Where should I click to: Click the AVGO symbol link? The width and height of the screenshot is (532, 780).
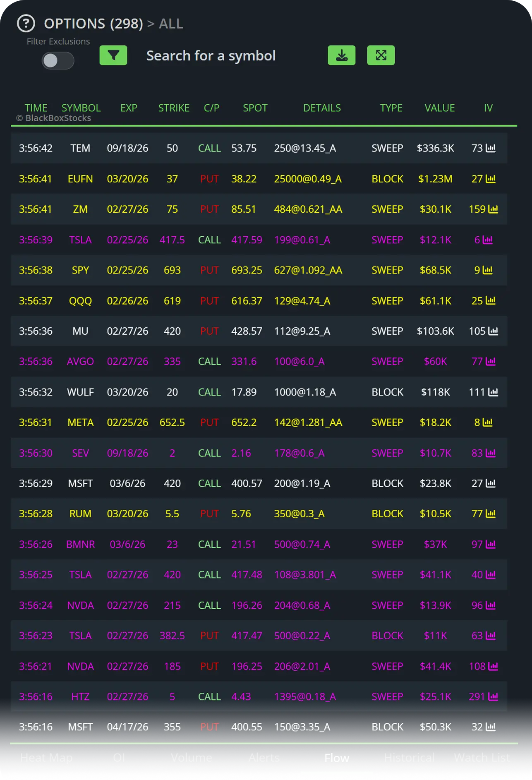pyautogui.click(x=80, y=362)
